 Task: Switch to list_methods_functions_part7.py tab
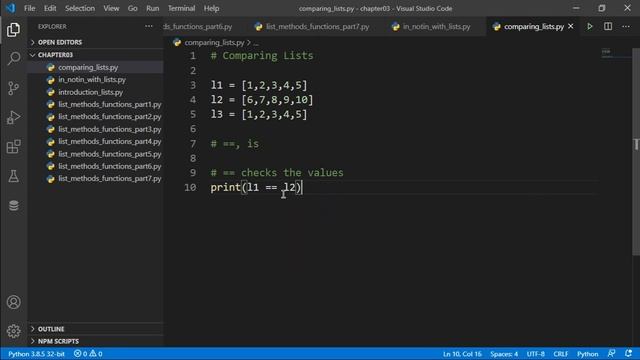pos(312,27)
